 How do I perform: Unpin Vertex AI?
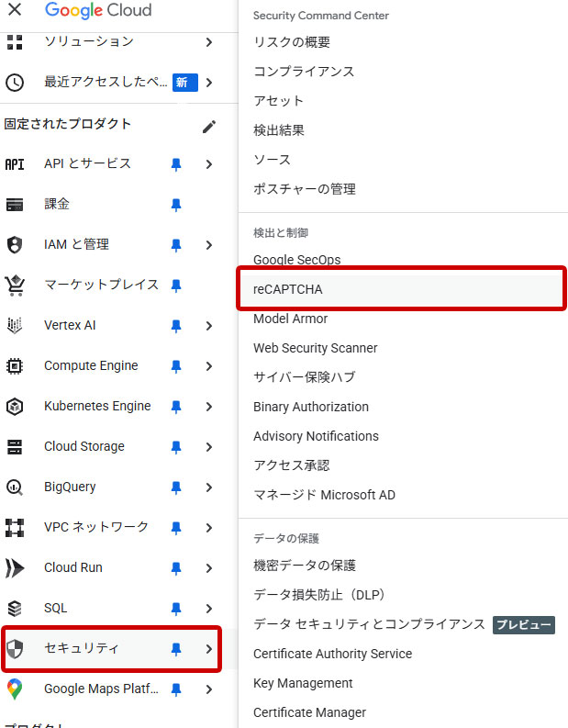(176, 326)
